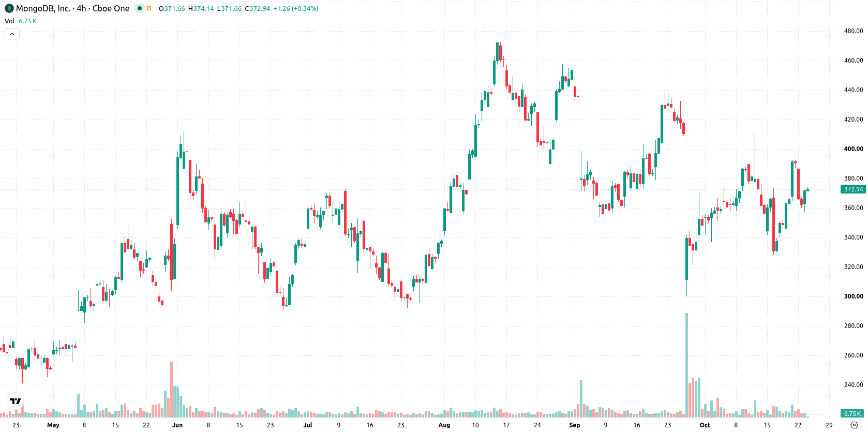Click the green market status dot
868x432 pixels.
point(139,8)
